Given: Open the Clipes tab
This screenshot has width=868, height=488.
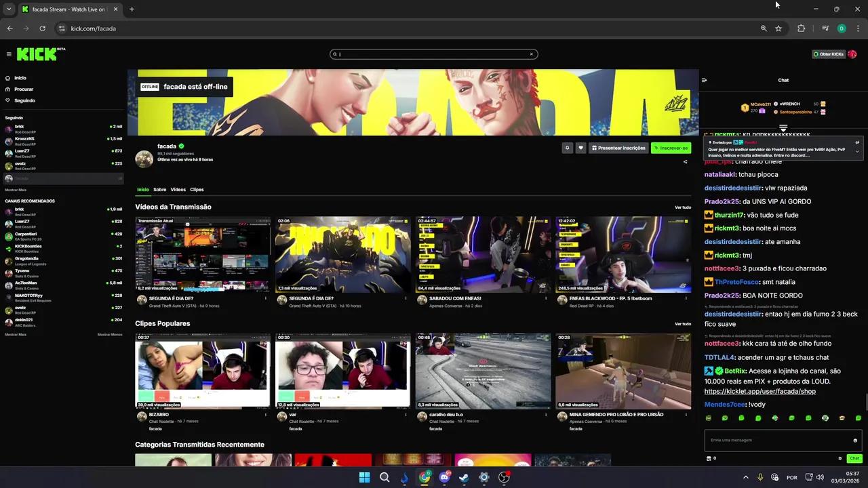Looking at the screenshot, I should 197,190.
